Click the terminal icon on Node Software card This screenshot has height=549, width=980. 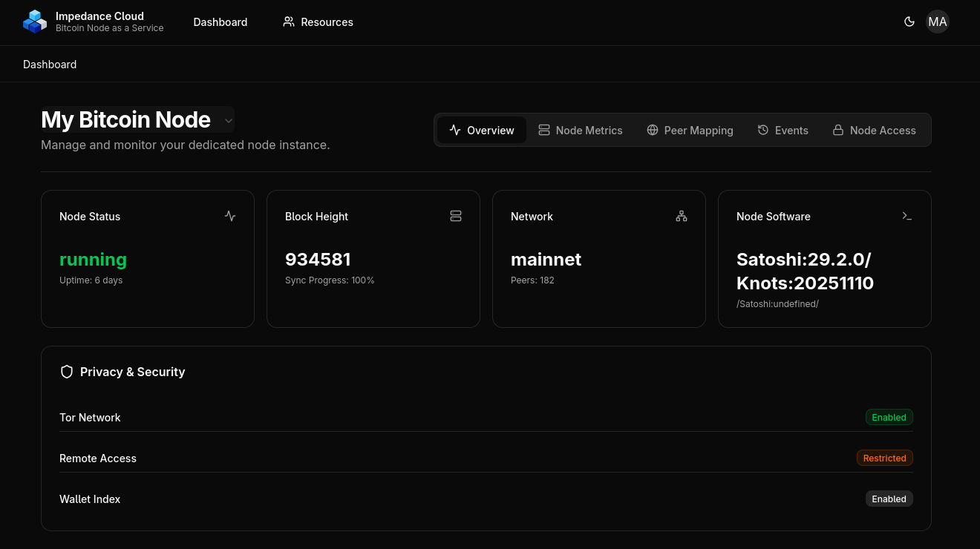(x=907, y=216)
